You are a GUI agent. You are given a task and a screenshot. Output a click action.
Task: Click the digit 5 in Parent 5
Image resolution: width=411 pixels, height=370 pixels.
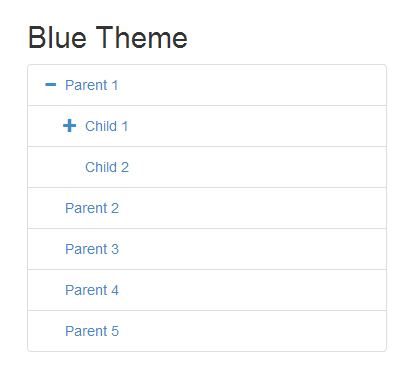115,331
